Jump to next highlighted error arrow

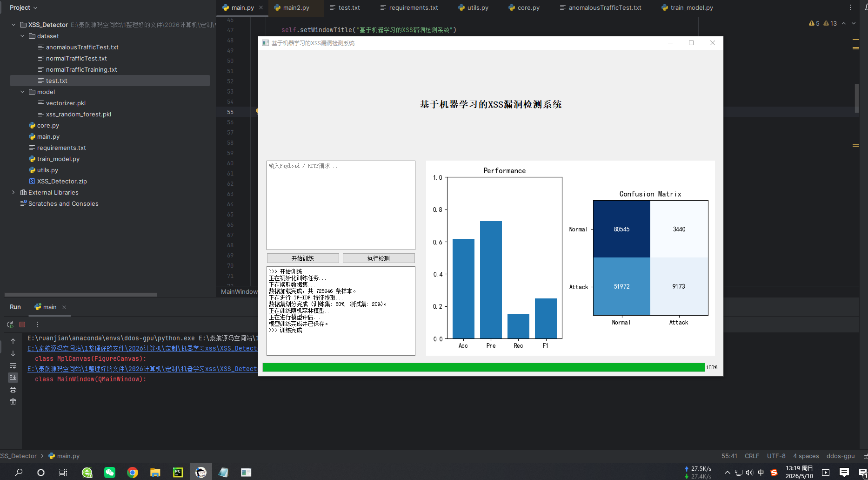pyautogui.click(x=854, y=23)
